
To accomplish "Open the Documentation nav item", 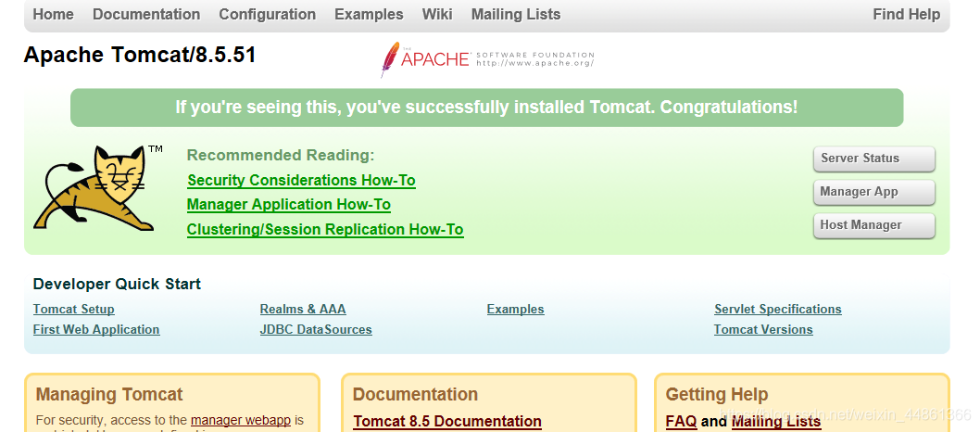I will [x=146, y=15].
